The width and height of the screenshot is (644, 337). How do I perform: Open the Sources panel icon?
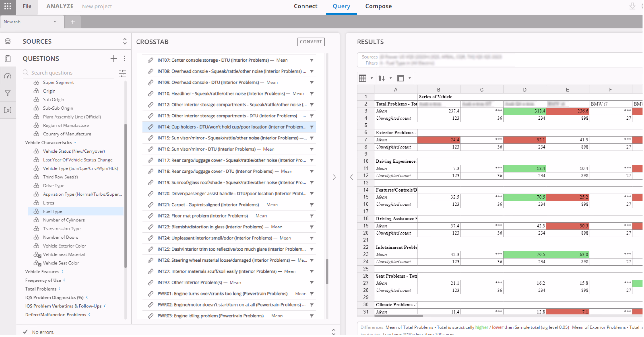pyautogui.click(x=8, y=41)
